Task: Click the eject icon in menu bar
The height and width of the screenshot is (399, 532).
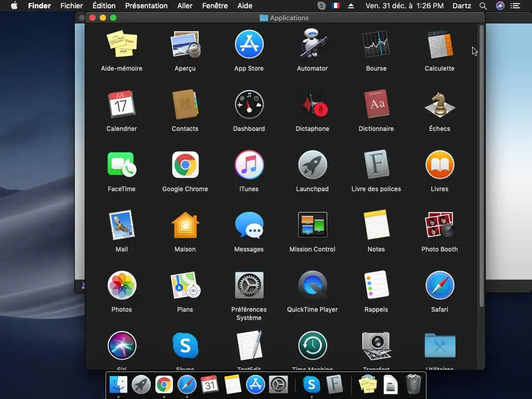Action: [351, 6]
